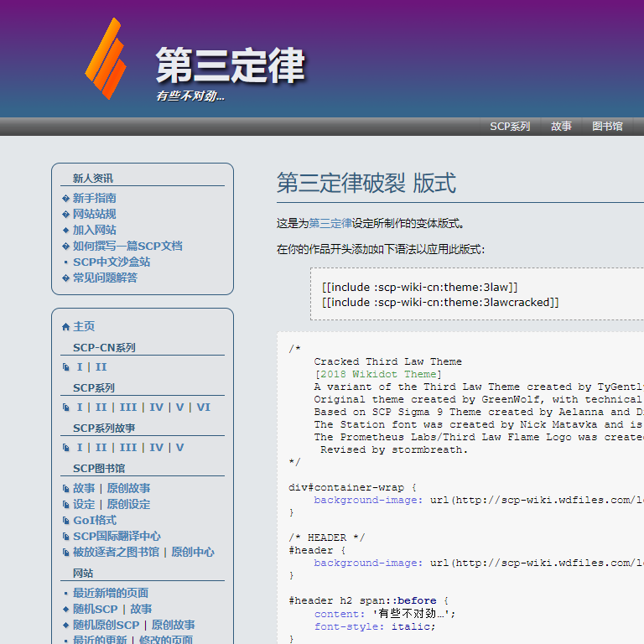Open 如何撰写一篇SCP文档 guide

[127, 247]
